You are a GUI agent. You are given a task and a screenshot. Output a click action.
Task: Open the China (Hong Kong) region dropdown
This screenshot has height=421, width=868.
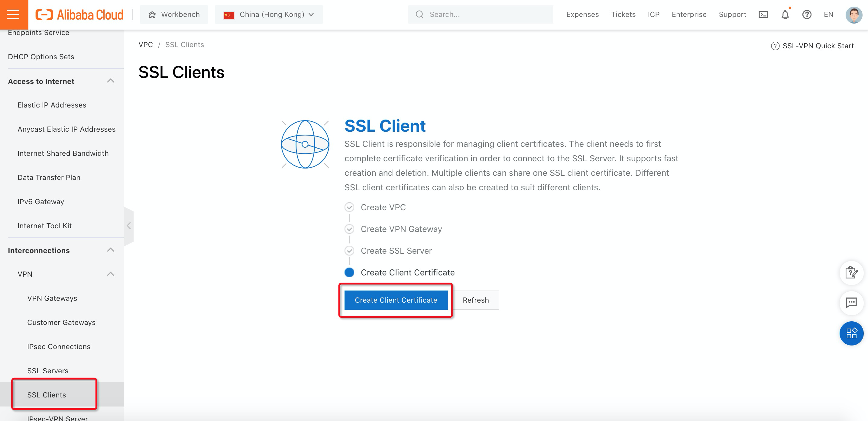pyautogui.click(x=269, y=14)
